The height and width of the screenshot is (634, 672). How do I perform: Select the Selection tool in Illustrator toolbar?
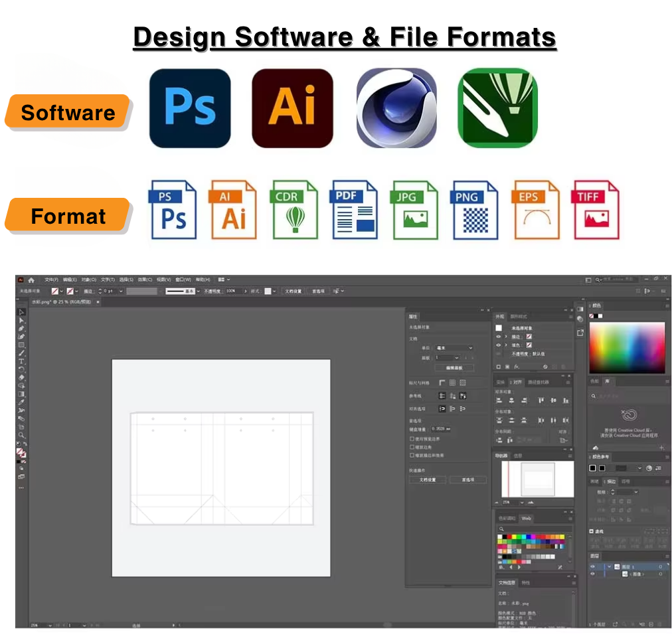click(x=21, y=312)
